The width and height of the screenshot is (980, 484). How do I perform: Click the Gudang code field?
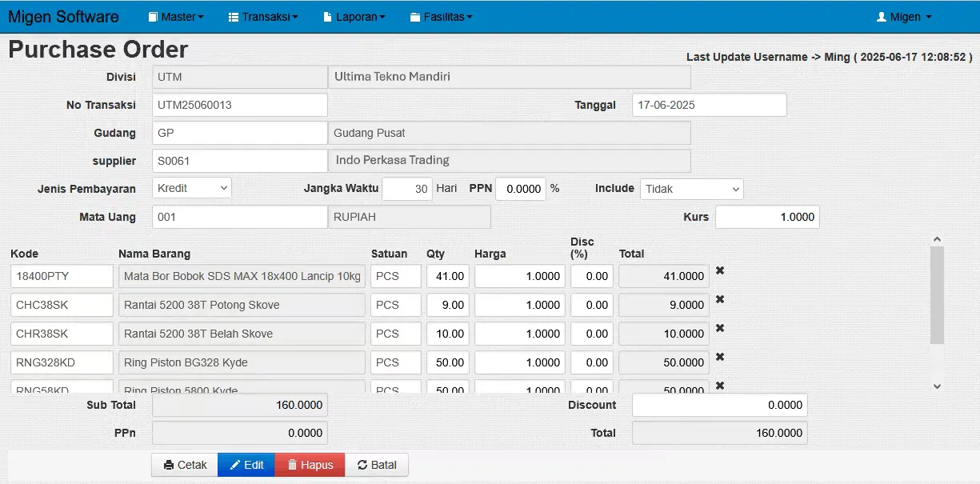240,133
